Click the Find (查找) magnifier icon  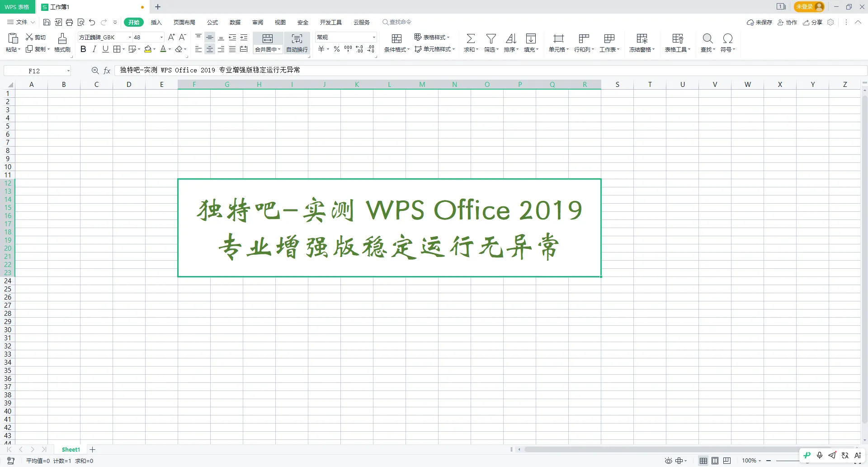point(708,38)
